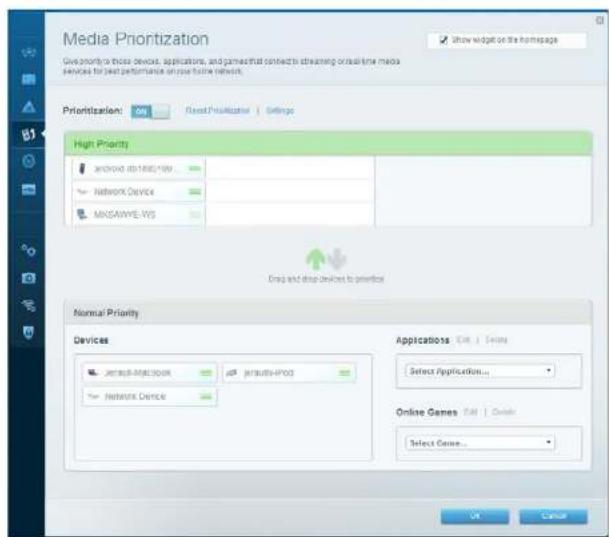
Task: Open the Troubleshooting sidebar icon
Action: (28, 278)
